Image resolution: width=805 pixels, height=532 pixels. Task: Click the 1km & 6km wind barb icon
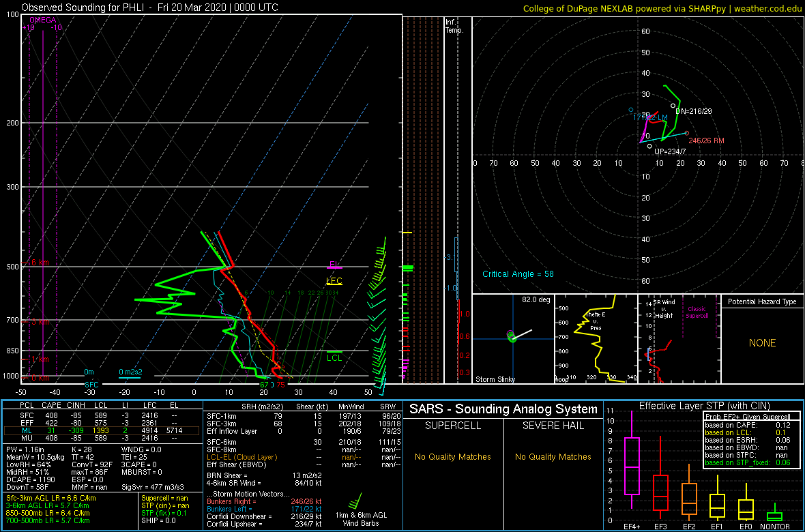356,501
